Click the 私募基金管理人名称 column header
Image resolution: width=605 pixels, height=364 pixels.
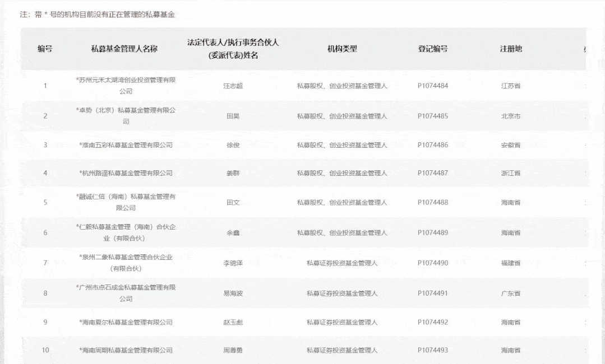124,49
